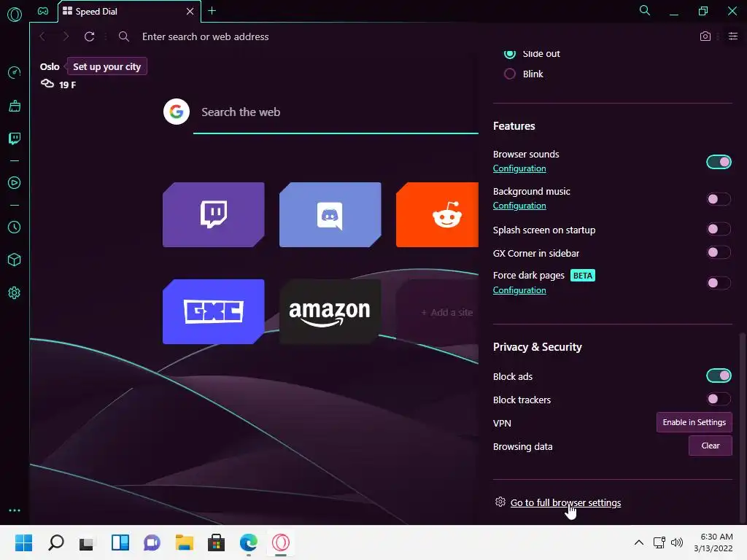The height and width of the screenshot is (560, 747).
Task: Toggle the Easy Setup panel icon
Action: pos(732,36)
